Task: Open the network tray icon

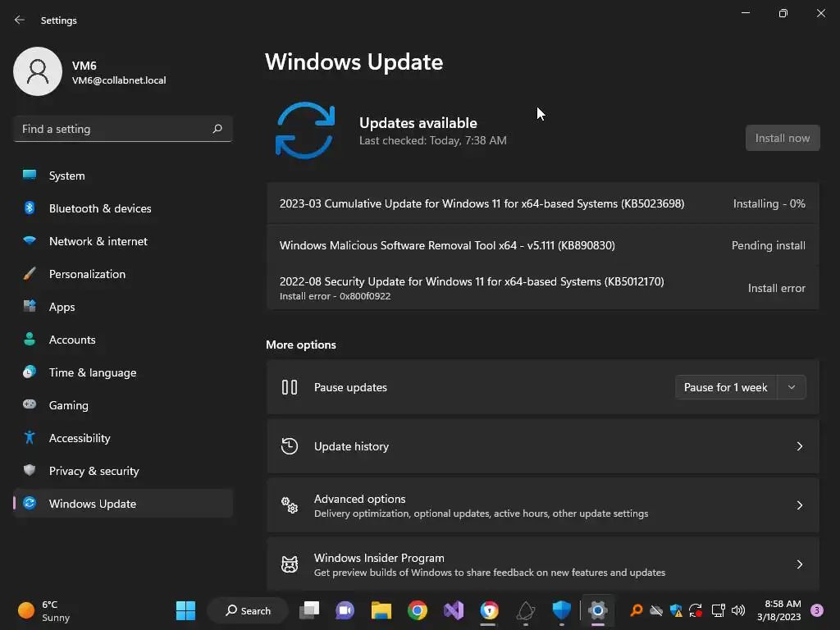Action: pos(718,610)
